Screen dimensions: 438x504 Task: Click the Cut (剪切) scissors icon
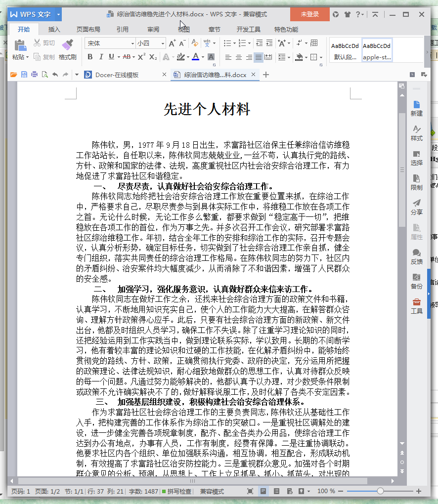[x=37, y=43]
